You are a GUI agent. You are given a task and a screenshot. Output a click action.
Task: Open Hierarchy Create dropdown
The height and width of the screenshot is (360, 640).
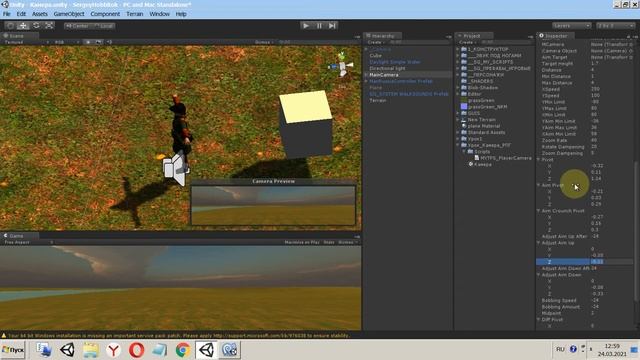(x=376, y=42)
